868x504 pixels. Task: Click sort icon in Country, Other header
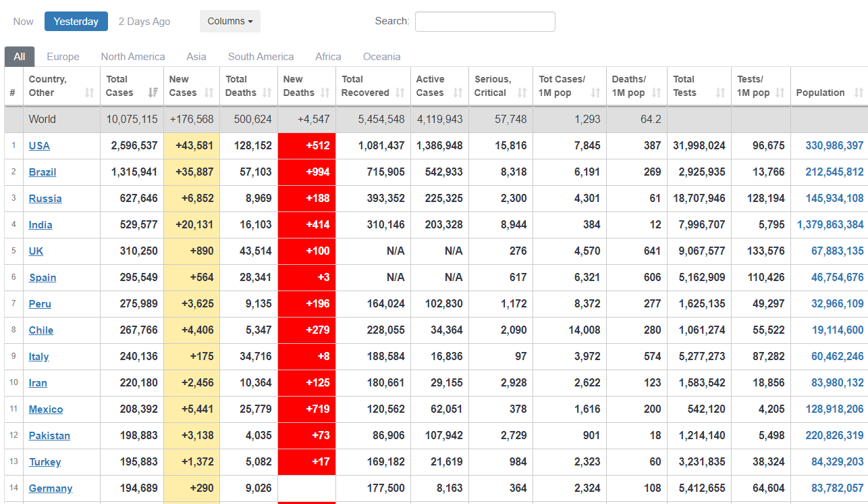(x=90, y=93)
